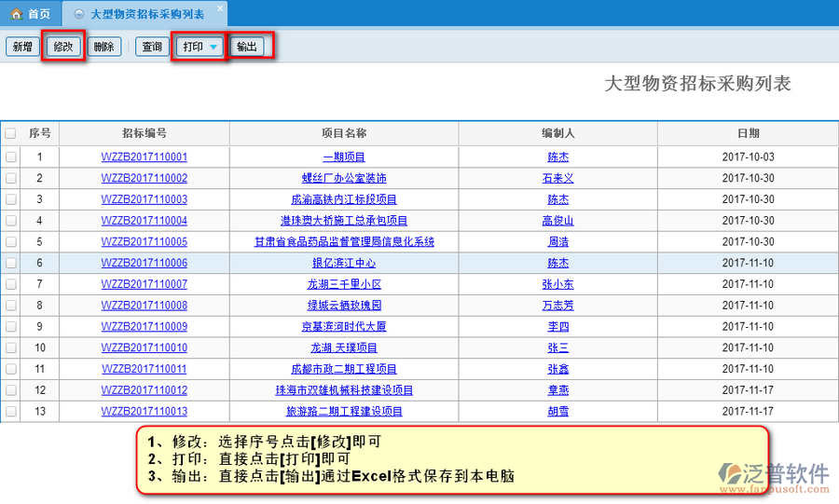Click the 修改 toolbar button

point(63,47)
